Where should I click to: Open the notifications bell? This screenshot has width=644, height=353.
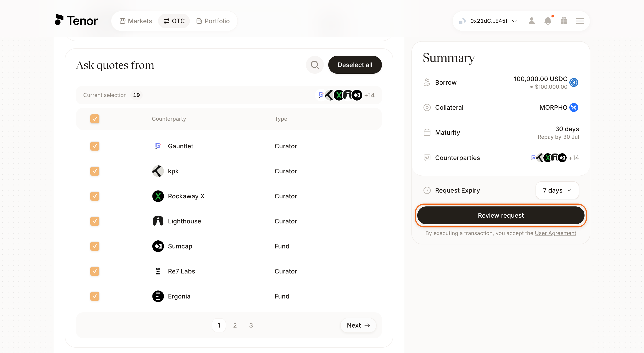pyautogui.click(x=547, y=21)
